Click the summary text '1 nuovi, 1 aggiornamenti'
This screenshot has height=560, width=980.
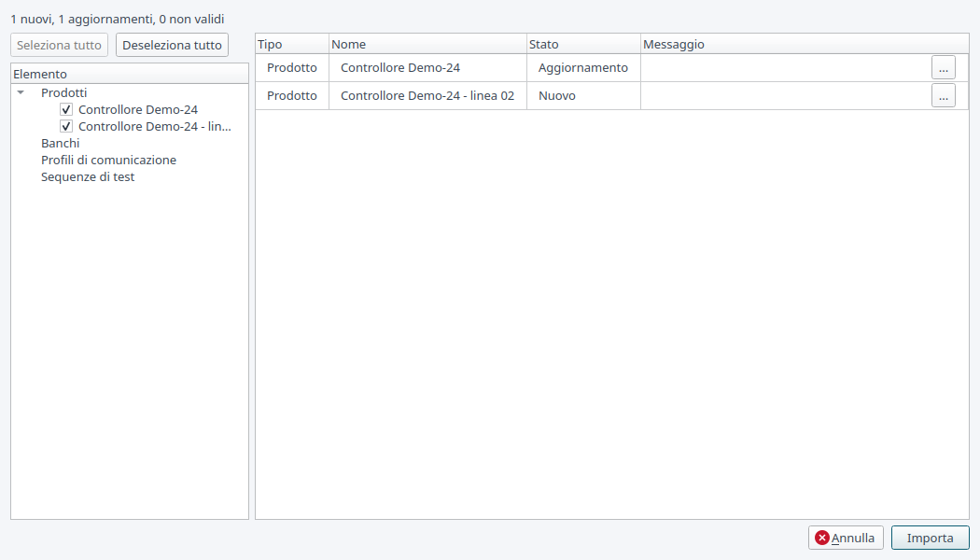point(81,19)
